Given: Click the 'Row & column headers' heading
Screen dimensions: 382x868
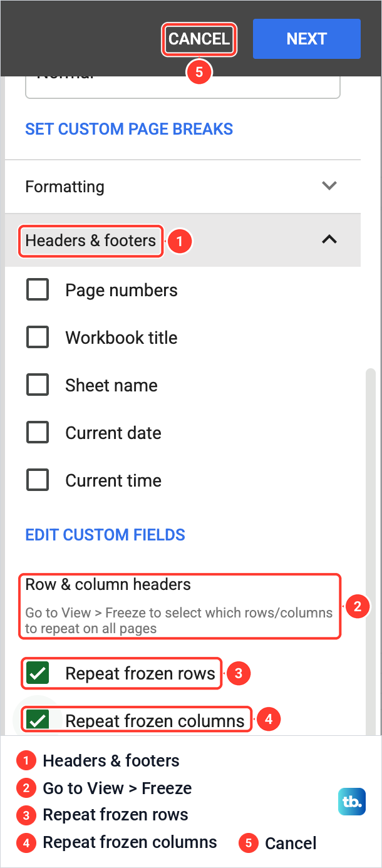Looking at the screenshot, I should pyautogui.click(x=108, y=584).
